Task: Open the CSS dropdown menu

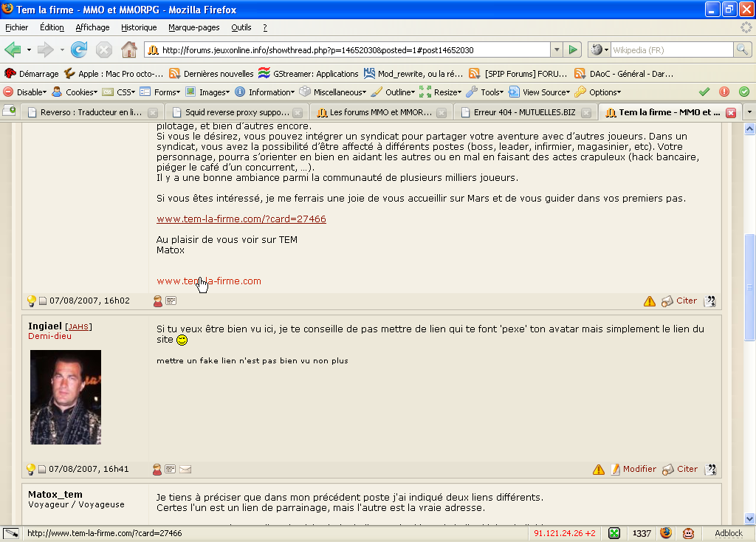Action: [119, 92]
